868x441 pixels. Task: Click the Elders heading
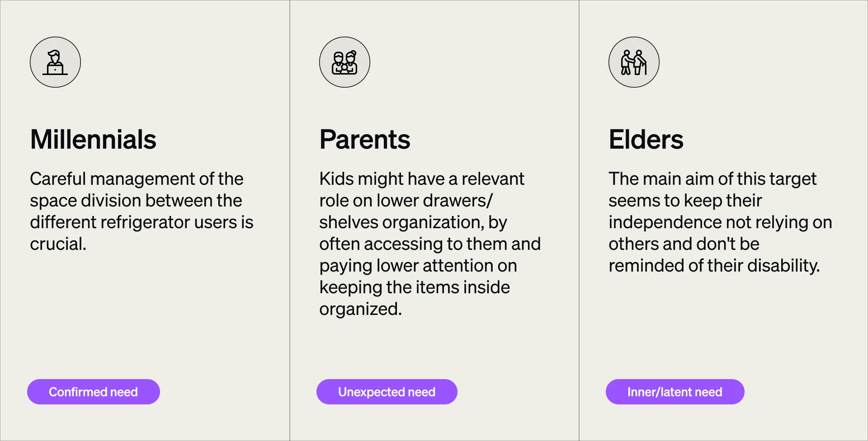coord(646,139)
